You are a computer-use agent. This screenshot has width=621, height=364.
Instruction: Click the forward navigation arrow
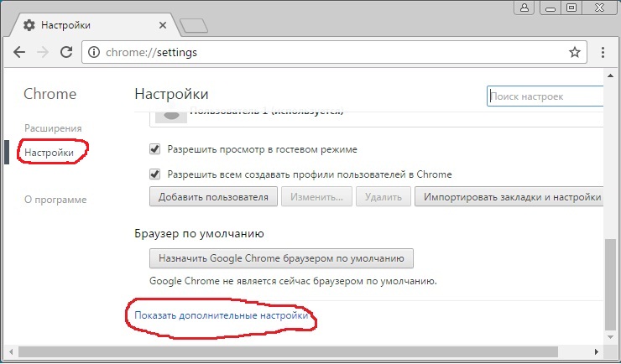(43, 52)
